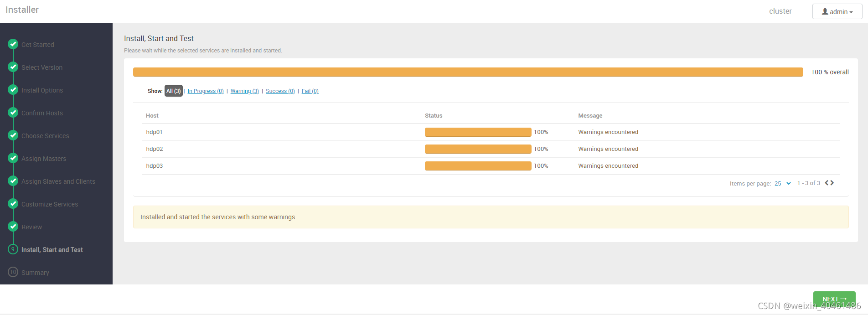Filter hosts by Warning (3)

(x=245, y=91)
